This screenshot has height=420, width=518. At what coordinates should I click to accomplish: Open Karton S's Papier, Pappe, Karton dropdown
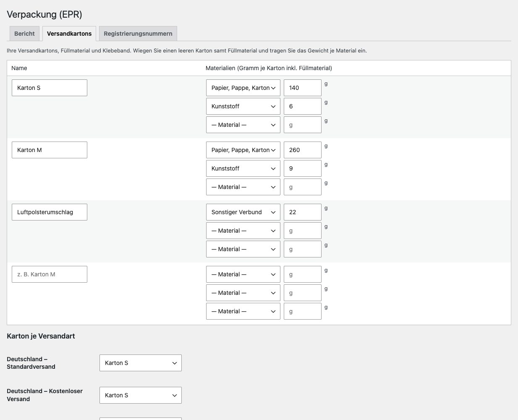pos(243,88)
